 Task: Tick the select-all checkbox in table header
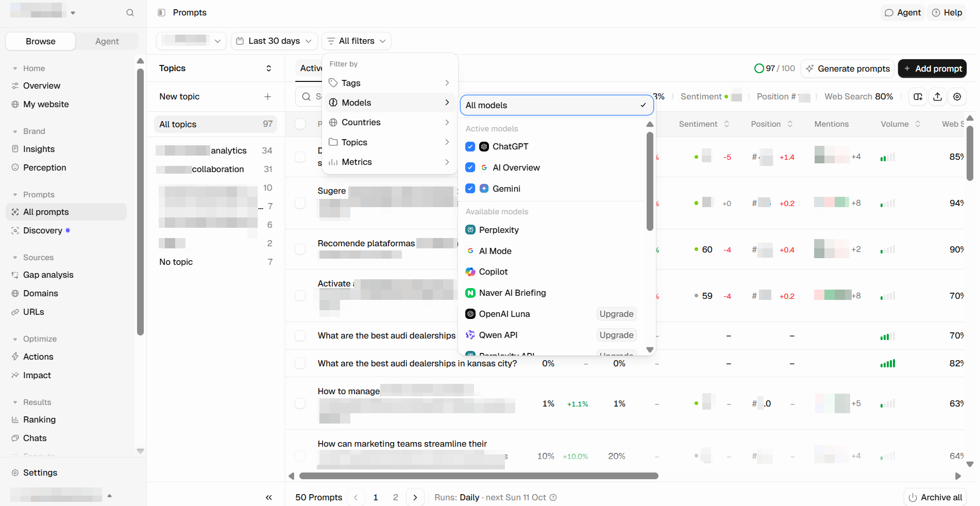click(x=300, y=124)
